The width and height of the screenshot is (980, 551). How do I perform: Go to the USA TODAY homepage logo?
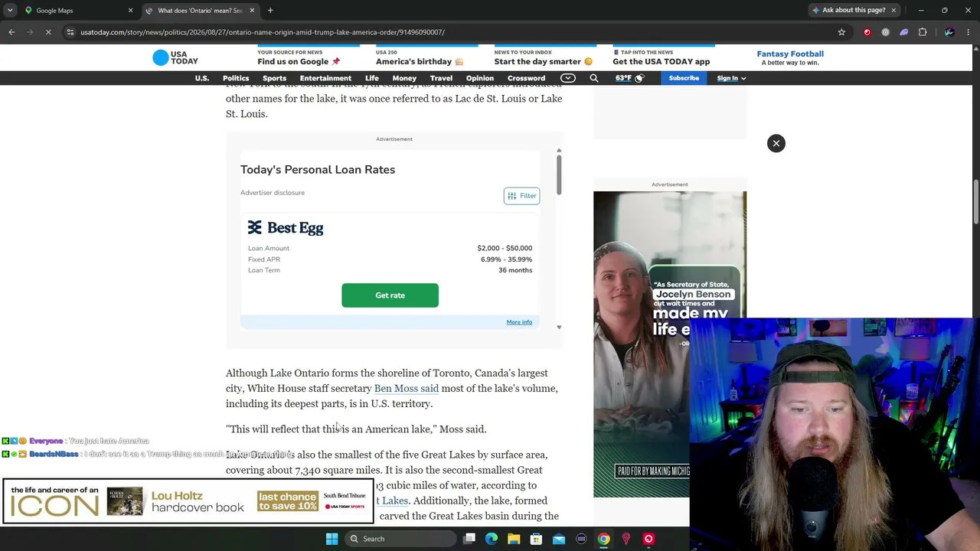click(x=175, y=58)
